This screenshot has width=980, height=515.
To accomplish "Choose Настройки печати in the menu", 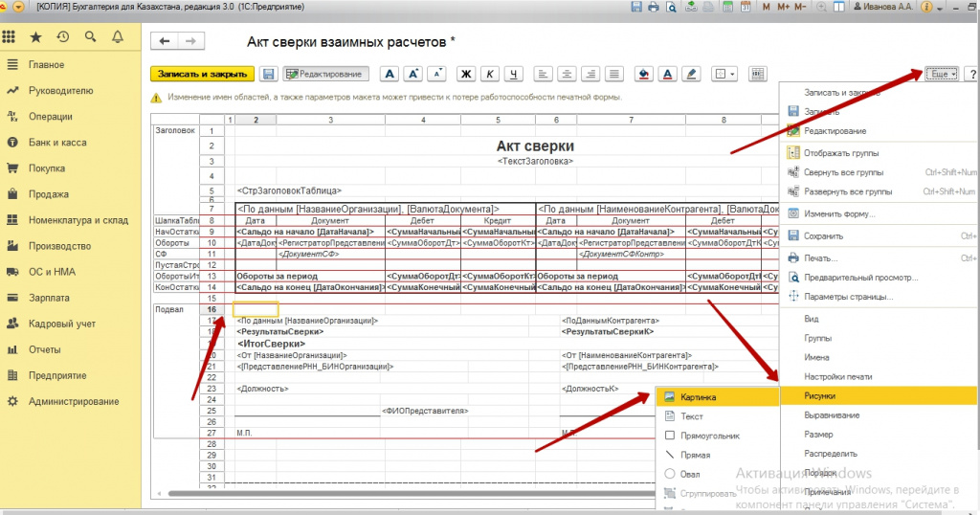I will [837, 377].
